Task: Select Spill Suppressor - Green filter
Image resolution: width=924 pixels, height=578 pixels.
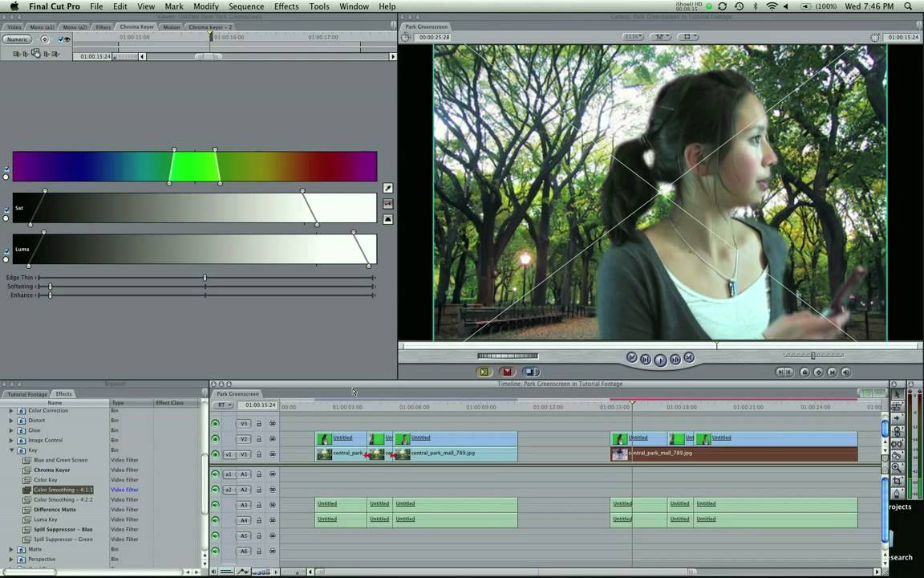Action: click(63, 539)
